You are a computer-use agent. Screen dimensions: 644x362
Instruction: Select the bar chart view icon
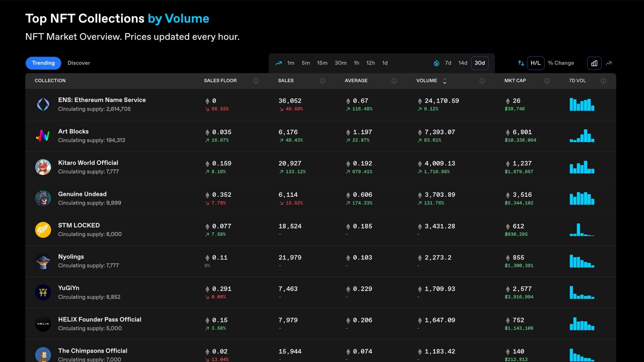coord(594,63)
